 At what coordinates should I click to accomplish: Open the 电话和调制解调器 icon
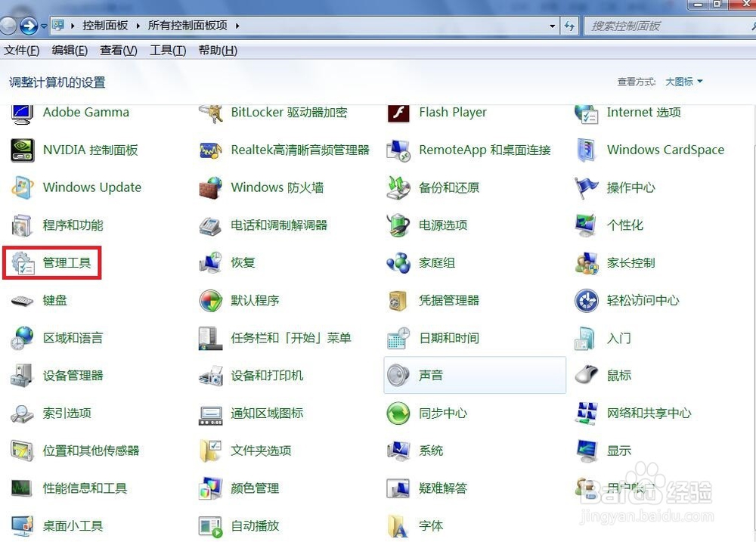coord(211,226)
